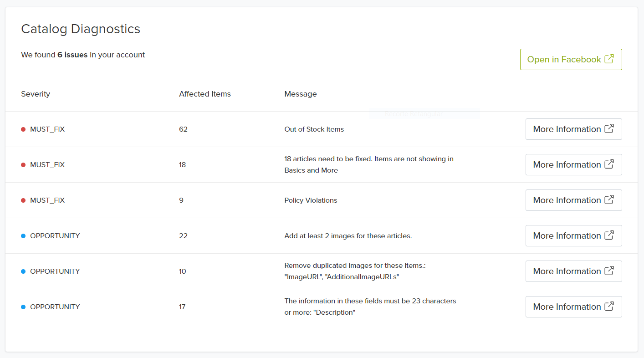The width and height of the screenshot is (644, 358).
Task: Click the Message column header
Action: (301, 94)
